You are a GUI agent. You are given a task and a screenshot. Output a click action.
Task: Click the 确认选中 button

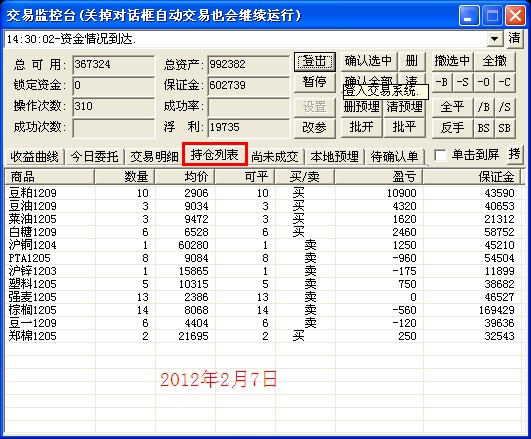point(368,61)
